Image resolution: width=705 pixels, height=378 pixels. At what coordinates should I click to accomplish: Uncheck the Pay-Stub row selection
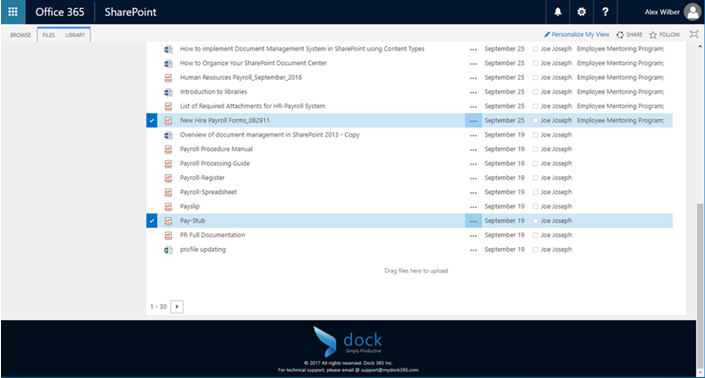tap(152, 221)
